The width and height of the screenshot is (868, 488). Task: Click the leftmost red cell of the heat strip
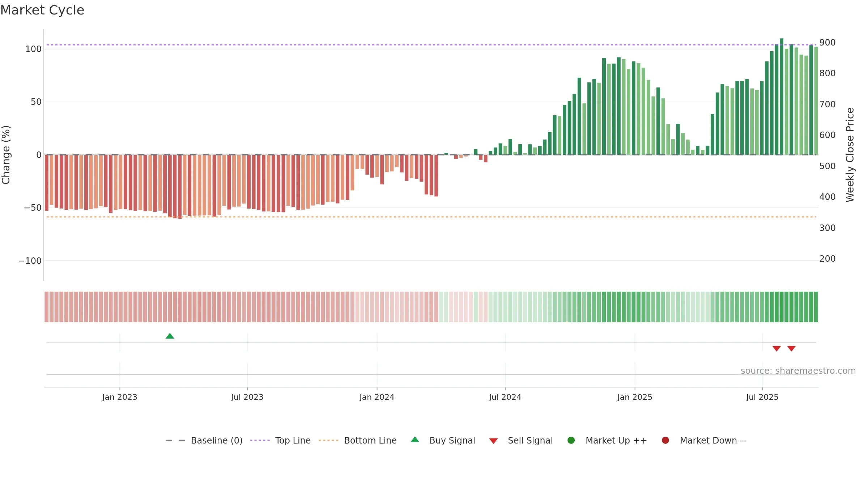point(47,307)
